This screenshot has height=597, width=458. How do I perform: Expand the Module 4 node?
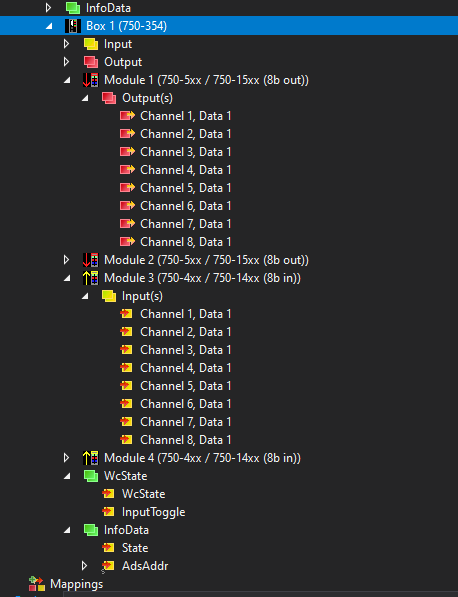66,458
